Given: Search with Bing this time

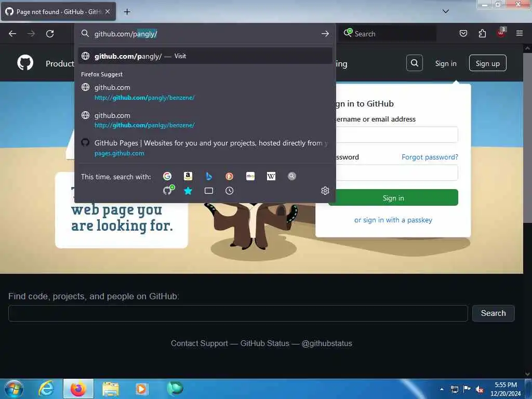Looking at the screenshot, I should pyautogui.click(x=209, y=176).
